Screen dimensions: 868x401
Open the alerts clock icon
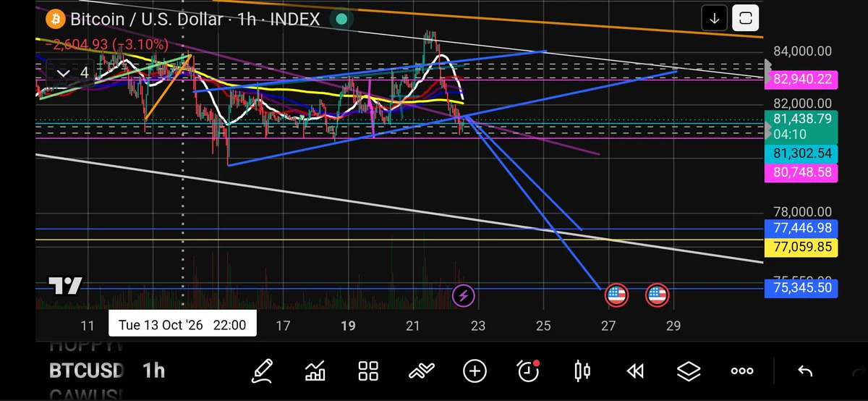coord(529,371)
